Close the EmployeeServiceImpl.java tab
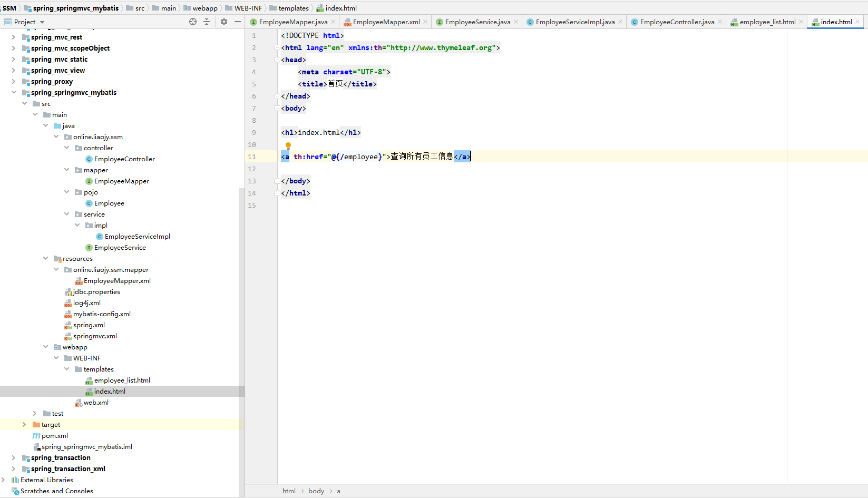The height and width of the screenshot is (498, 868). [620, 22]
